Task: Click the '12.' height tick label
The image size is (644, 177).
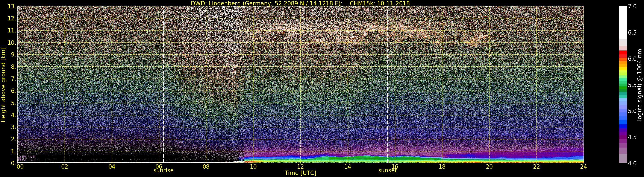Action: 12,18
